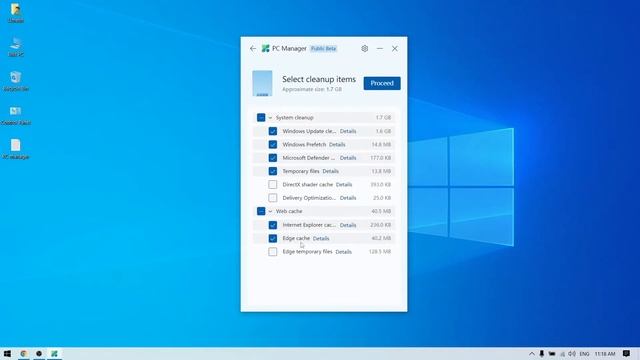
Task: Click the Proceed button
Action: [382, 83]
